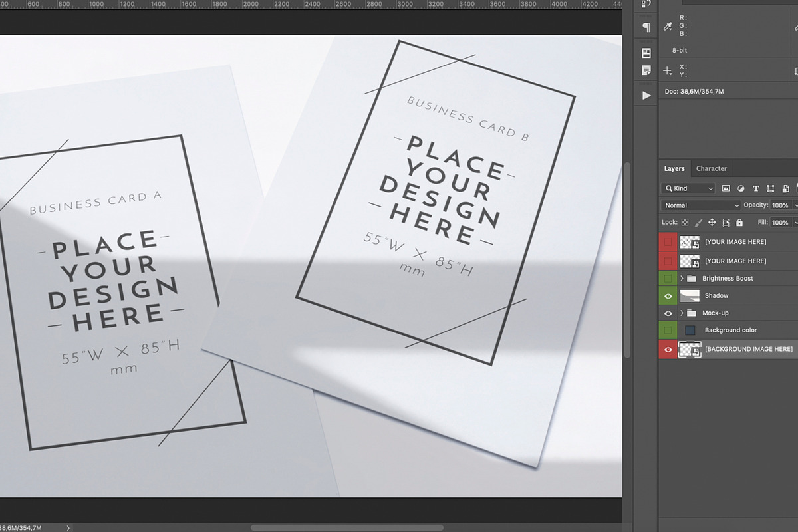This screenshot has width=798, height=532.
Task: Filter layers by smart objects
Action: coord(786,188)
